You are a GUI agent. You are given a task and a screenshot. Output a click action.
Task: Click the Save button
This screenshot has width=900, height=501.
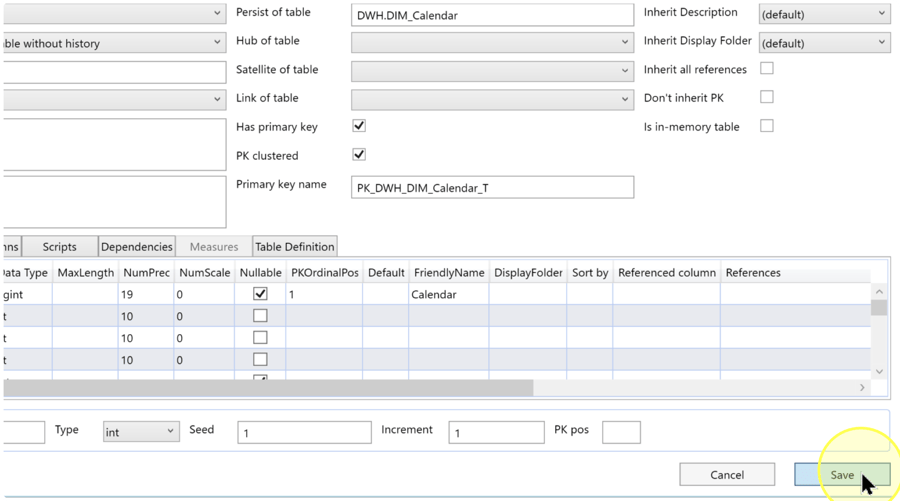(842, 475)
